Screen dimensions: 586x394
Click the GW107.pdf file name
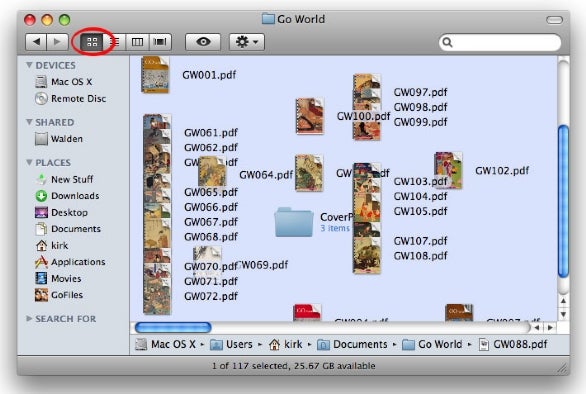(x=420, y=241)
